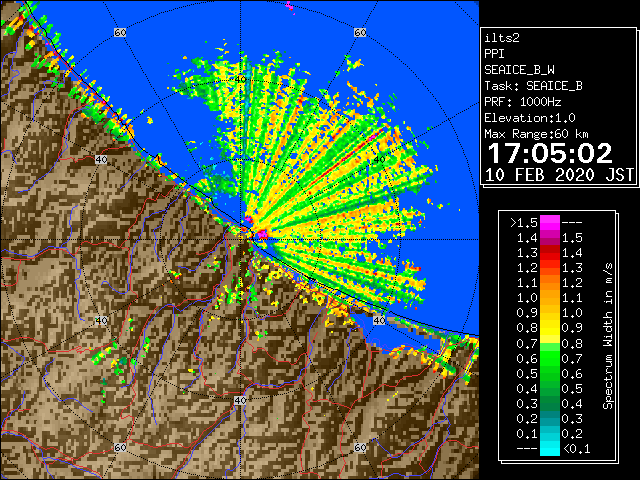Click the '60' range label on land, south-southwest
This screenshot has width=640, height=480.
pyautogui.click(x=120, y=447)
